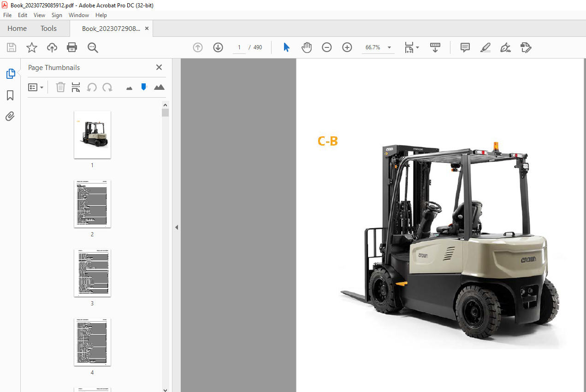Adjust the thumbnail size slider handle
586x392 pixels.
click(x=144, y=87)
